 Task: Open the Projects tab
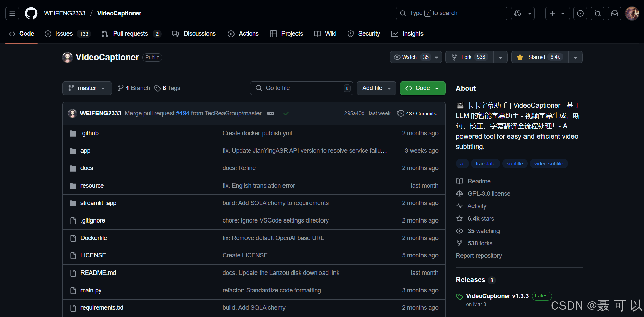(287, 34)
